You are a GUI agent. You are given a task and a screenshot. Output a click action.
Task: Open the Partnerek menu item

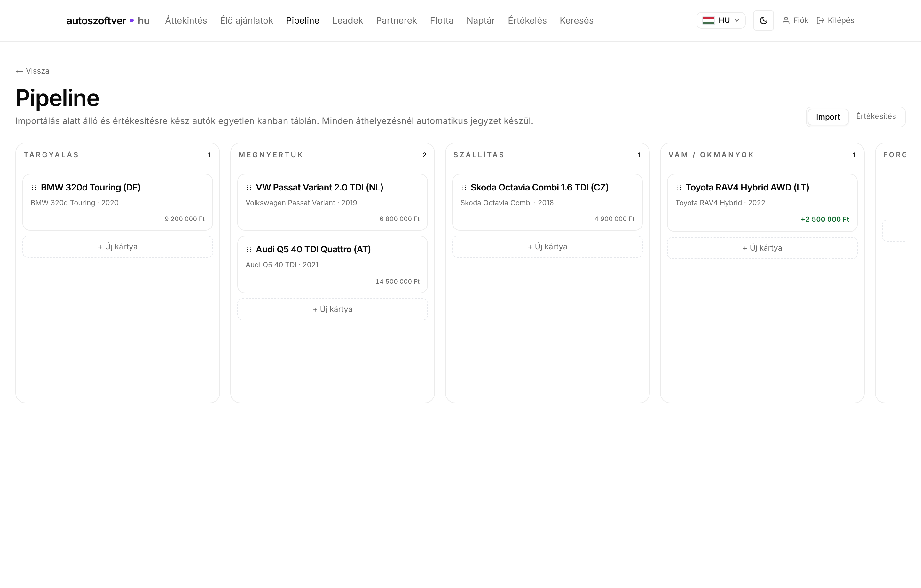(396, 21)
